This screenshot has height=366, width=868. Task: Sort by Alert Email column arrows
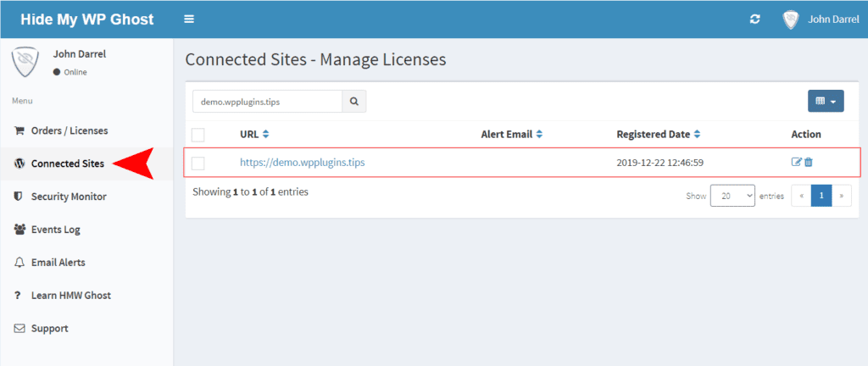pos(540,135)
